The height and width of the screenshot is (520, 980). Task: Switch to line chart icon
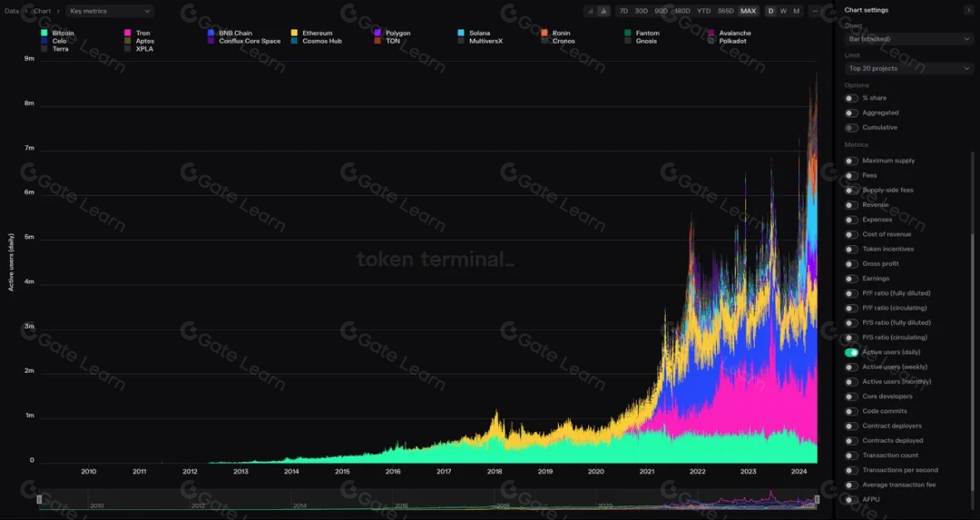click(x=591, y=11)
